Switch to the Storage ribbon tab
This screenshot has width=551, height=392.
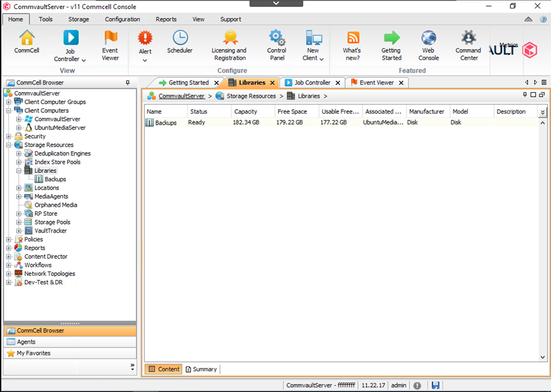coord(78,19)
